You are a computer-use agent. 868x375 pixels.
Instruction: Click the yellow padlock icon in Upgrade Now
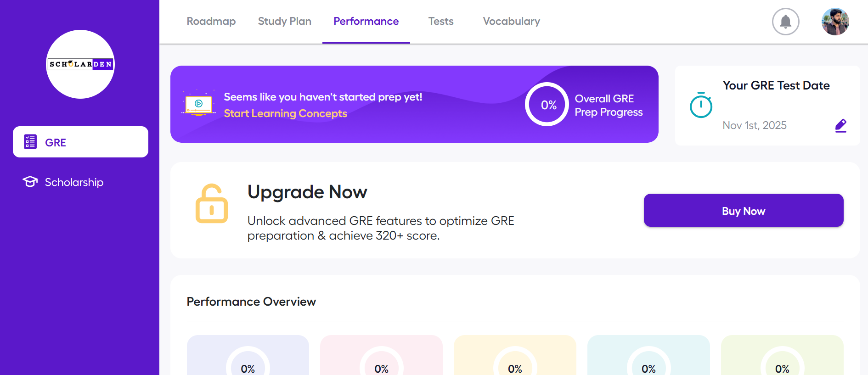tap(212, 204)
